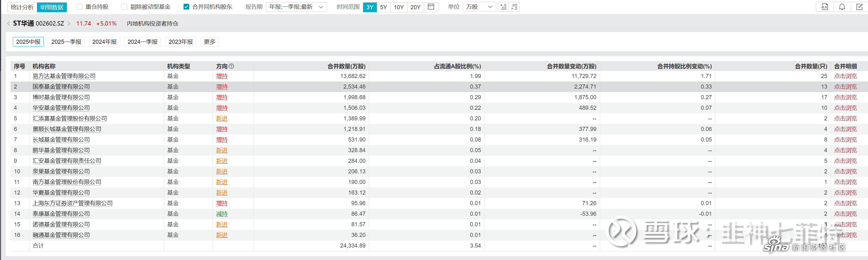Click 减持 in 泰康基金 row

point(222,214)
